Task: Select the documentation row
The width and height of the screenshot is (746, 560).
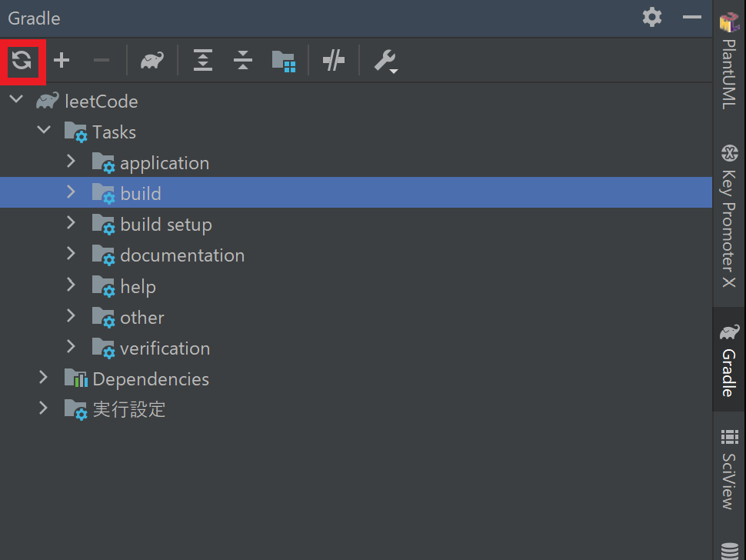Action: point(356,255)
